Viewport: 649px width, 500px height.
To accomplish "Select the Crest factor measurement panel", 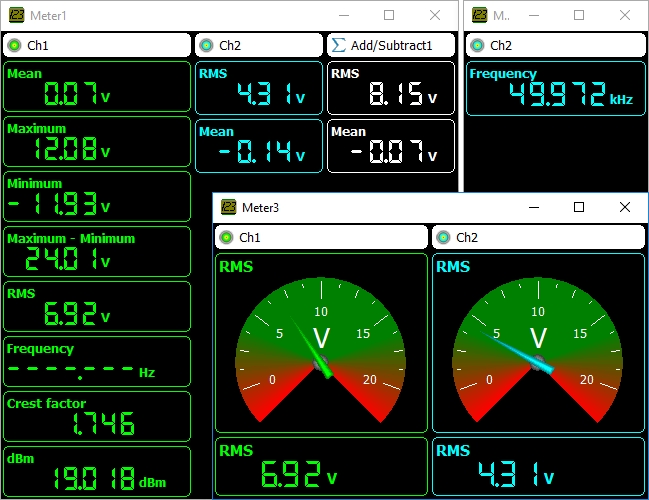I will [96, 416].
